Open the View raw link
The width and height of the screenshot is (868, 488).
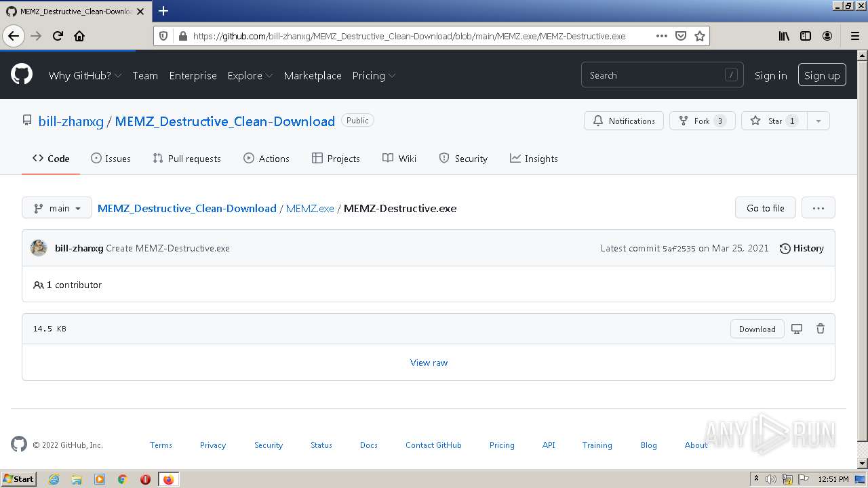point(429,363)
